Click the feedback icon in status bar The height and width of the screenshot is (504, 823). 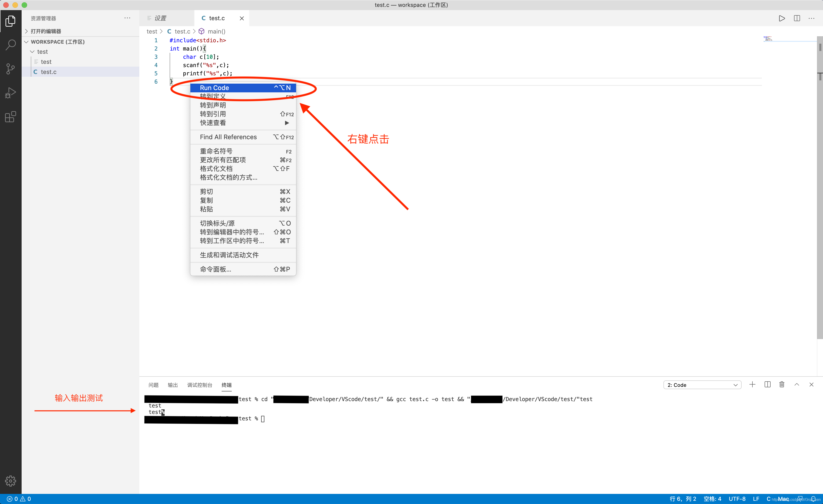point(800,499)
